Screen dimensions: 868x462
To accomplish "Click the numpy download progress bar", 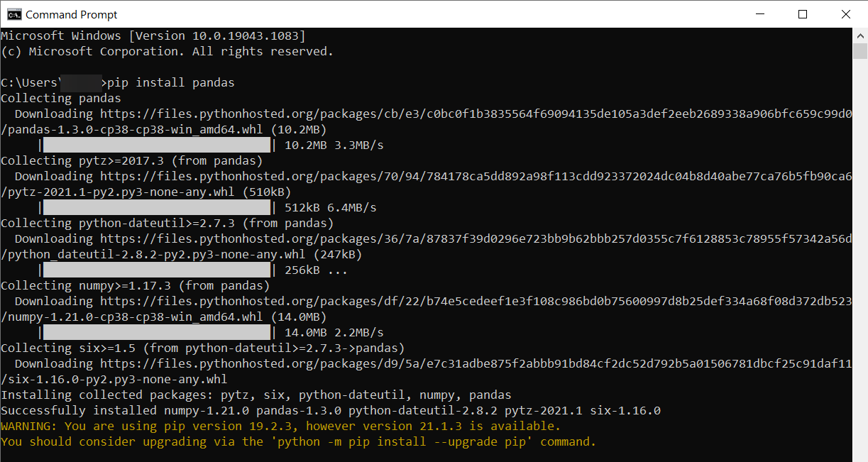I will click(156, 331).
